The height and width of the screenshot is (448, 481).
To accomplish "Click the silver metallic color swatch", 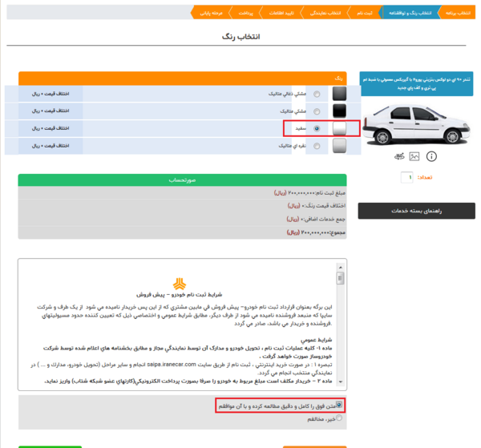I will coord(339,146).
